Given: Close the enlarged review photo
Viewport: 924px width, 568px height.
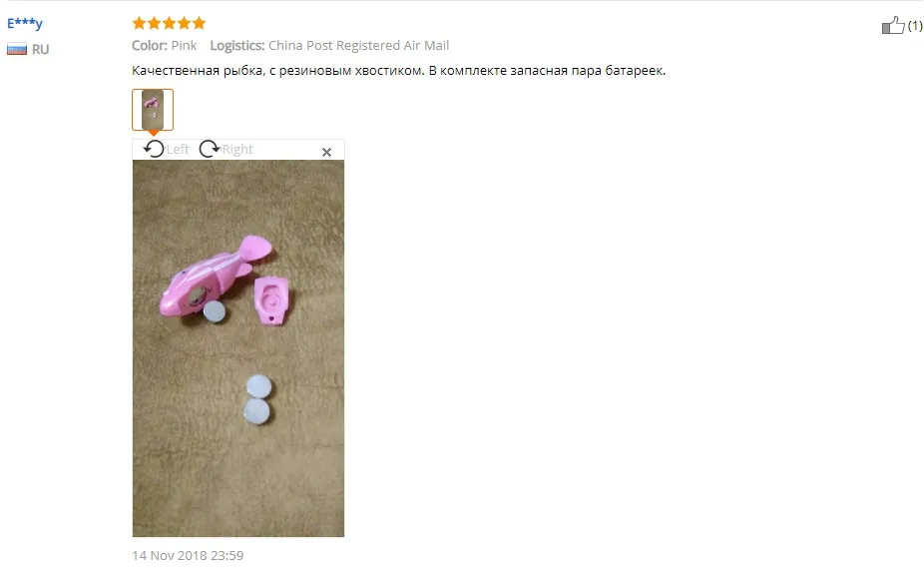Looking at the screenshot, I should point(327,152).
